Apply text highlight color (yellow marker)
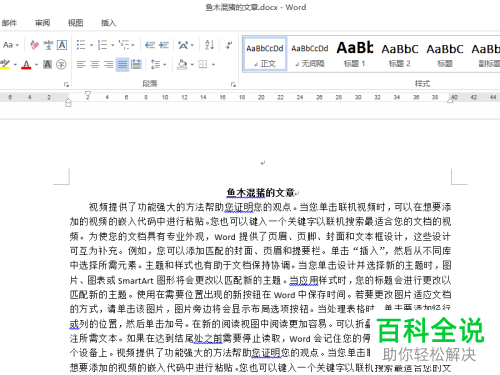This screenshot has height=375, width=500. pos(5,64)
